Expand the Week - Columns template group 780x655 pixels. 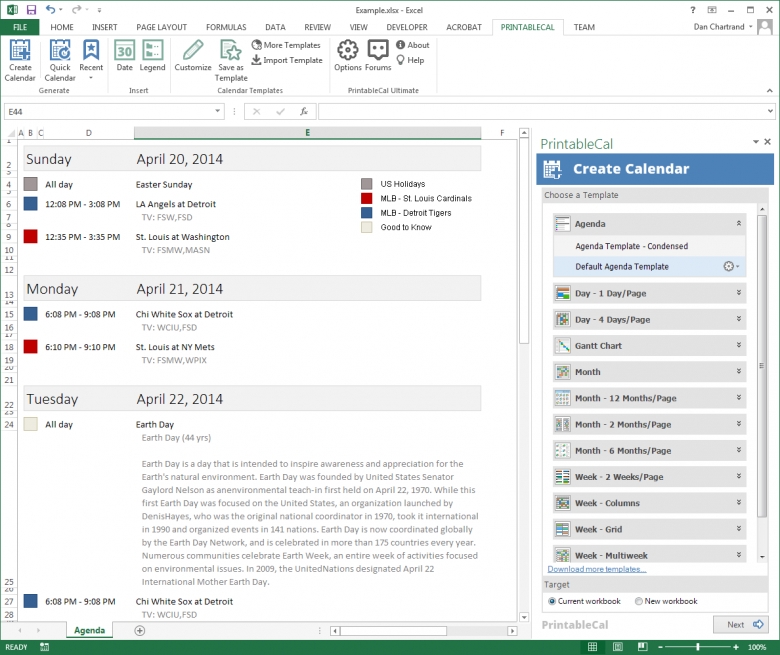coord(739,503)
